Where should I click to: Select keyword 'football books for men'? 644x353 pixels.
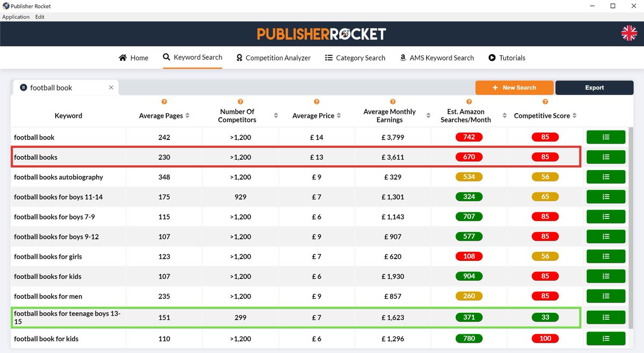48,296
